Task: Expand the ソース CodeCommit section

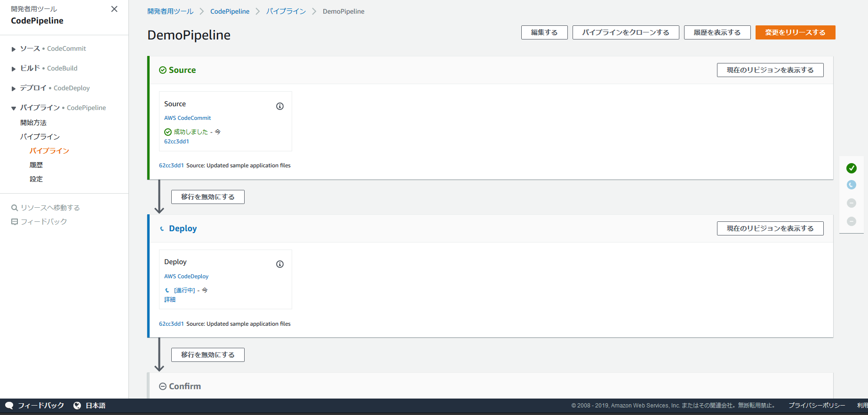Action: point(14,49)
